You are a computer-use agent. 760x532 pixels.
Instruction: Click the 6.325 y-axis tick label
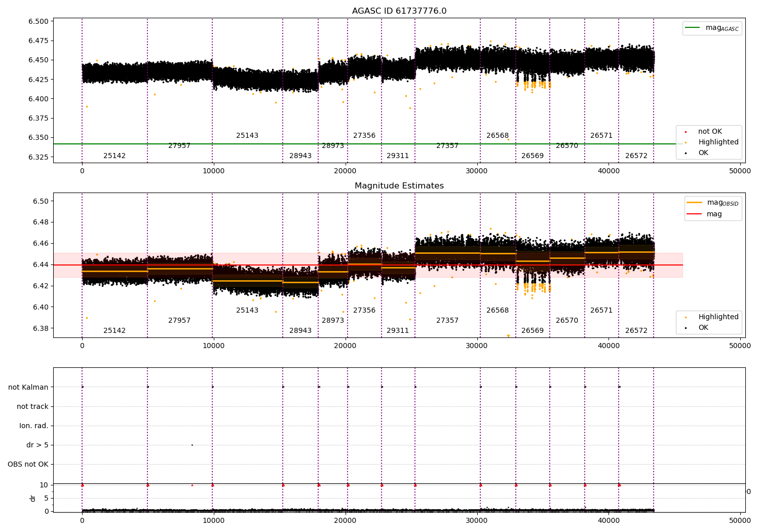(39, 157)
